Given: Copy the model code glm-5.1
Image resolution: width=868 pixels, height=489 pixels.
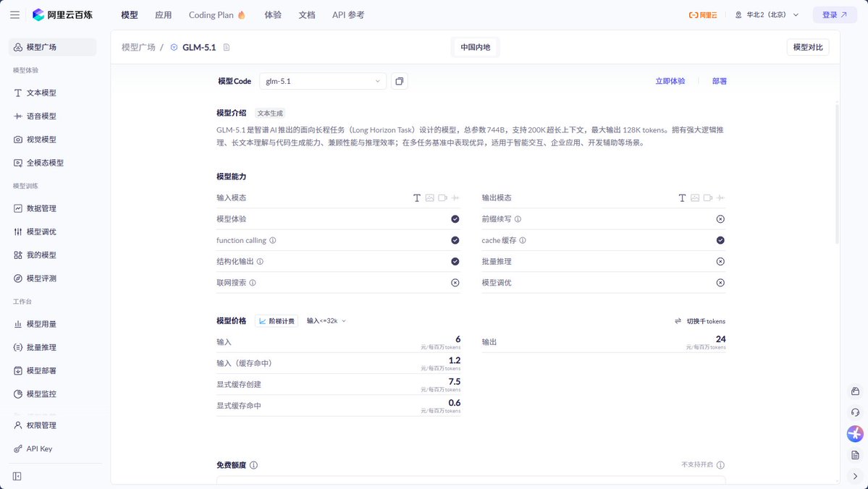Looking at the screenshot, I should click(x=399, y=81).
